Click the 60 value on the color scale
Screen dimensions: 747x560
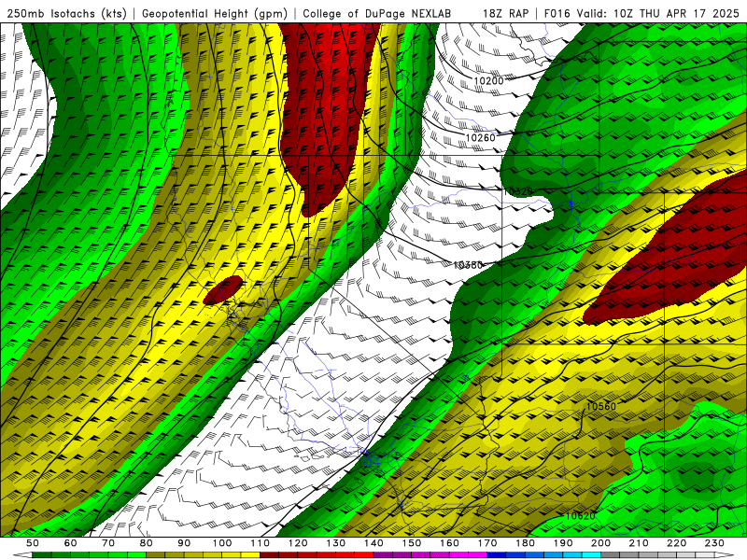click(71, 543)
